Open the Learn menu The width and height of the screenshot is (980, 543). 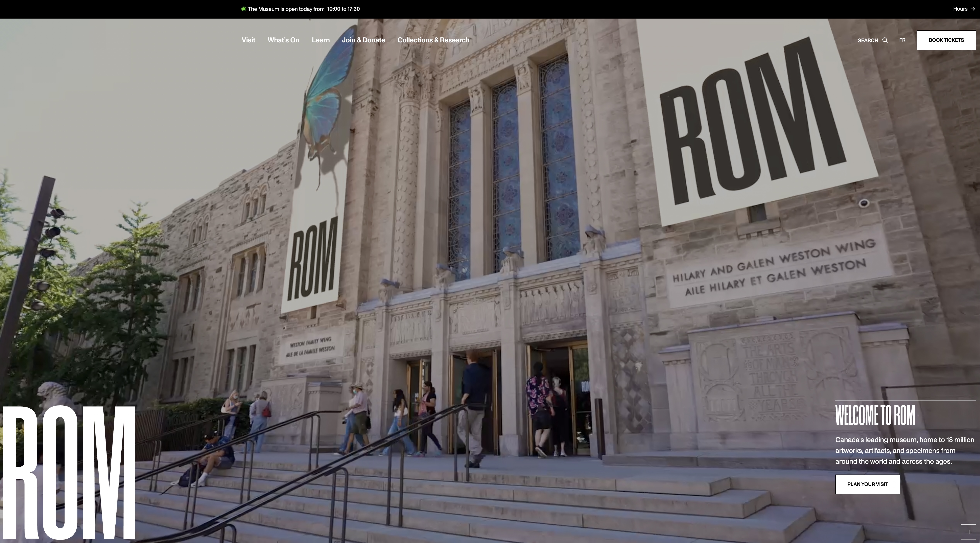[x=321, y=40]
